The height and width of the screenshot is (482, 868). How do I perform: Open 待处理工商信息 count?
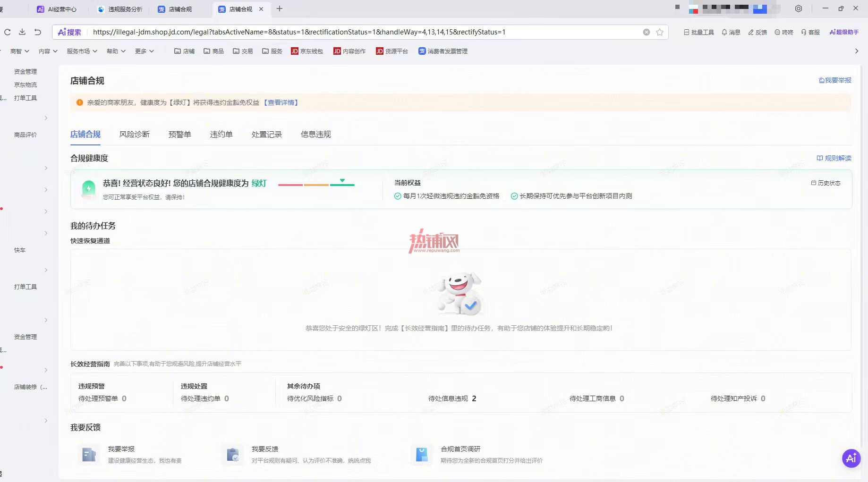[597, 398]
